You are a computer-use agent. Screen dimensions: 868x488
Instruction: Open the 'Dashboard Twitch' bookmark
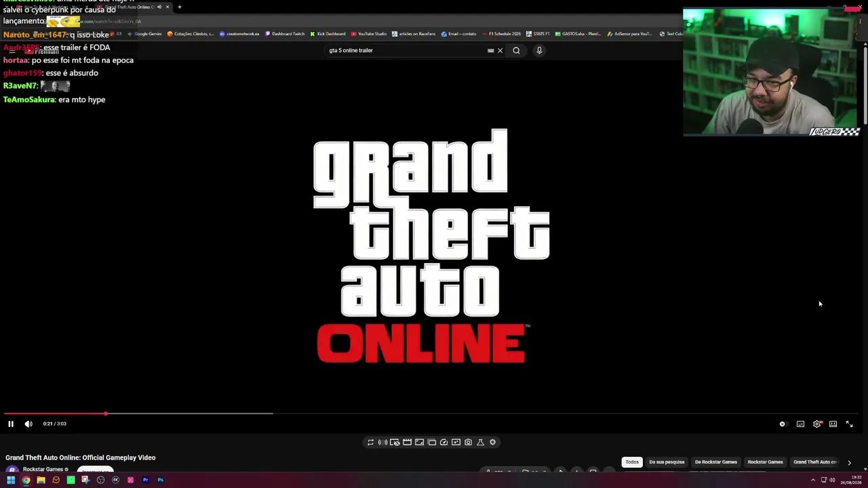pyautogui.click(x=285, y=34)
